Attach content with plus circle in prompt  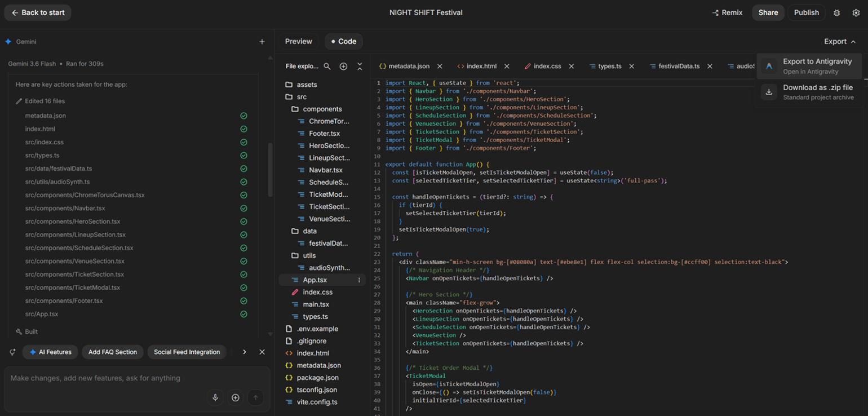coord(236,397)
